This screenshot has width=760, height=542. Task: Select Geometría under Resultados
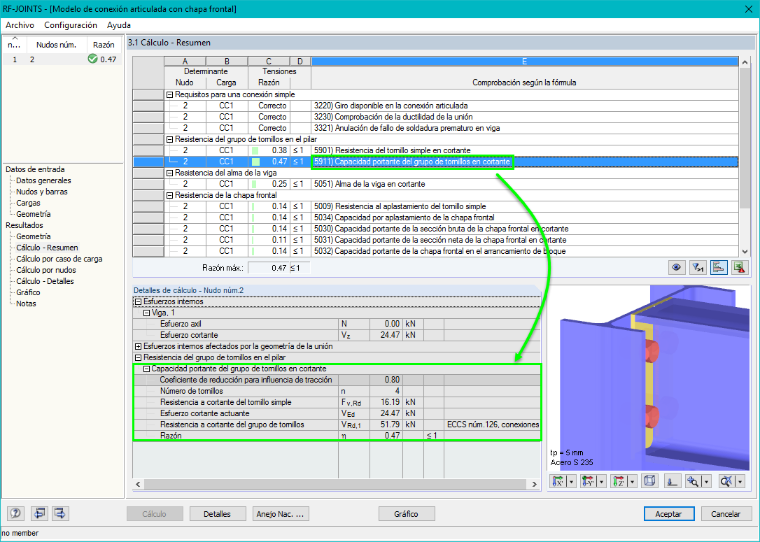[33, 236]
